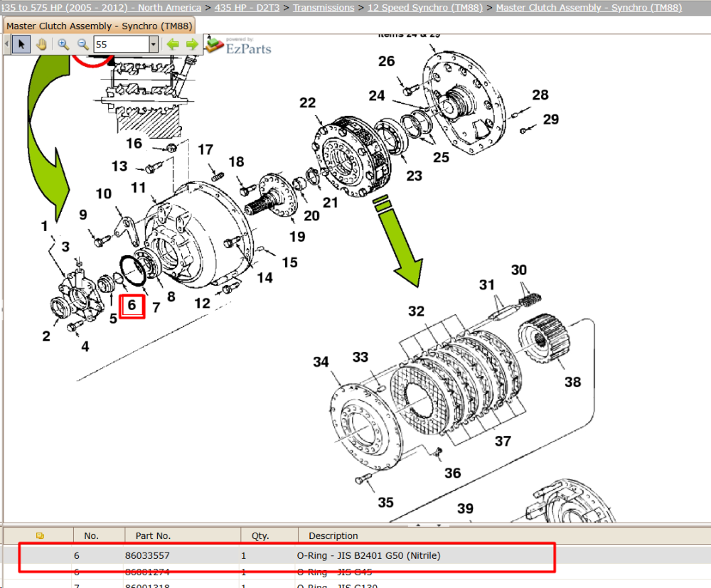Click callout number 28 in the diagram

pyautogui.click(x=540, y=95)
